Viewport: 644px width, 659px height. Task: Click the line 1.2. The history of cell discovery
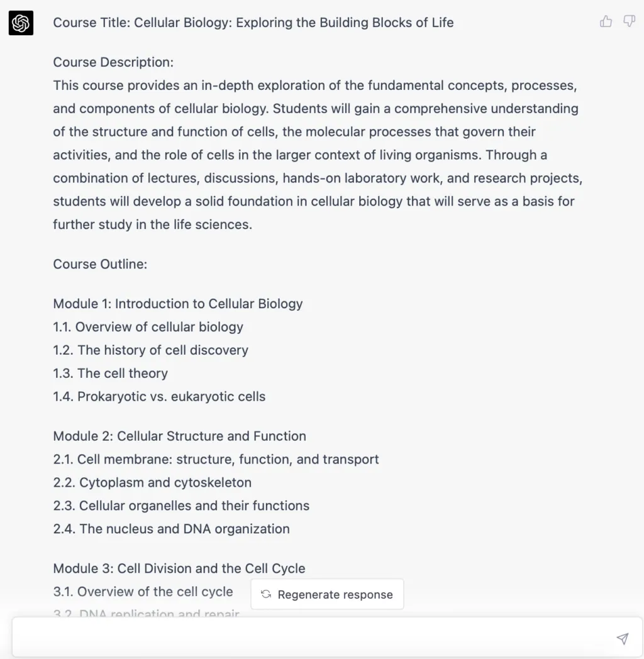click(x=150, y=350)
